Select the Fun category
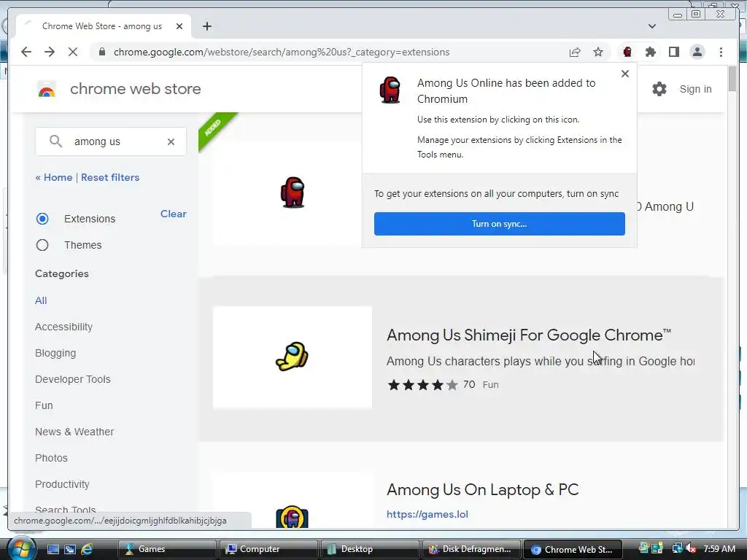The height and width of the screenshot is (560, 747). pyautogui.click(x=44, y=405)
